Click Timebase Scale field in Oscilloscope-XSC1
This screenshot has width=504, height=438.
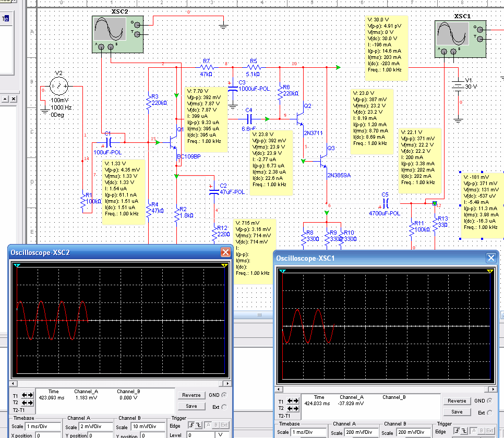coord(308,432)
